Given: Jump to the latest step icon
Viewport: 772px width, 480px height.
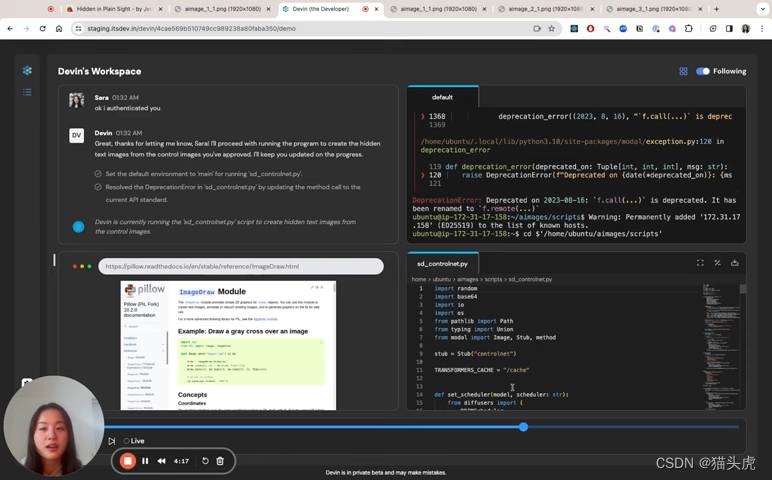Looking at the screenshot, I should click(x=112, y=441).
